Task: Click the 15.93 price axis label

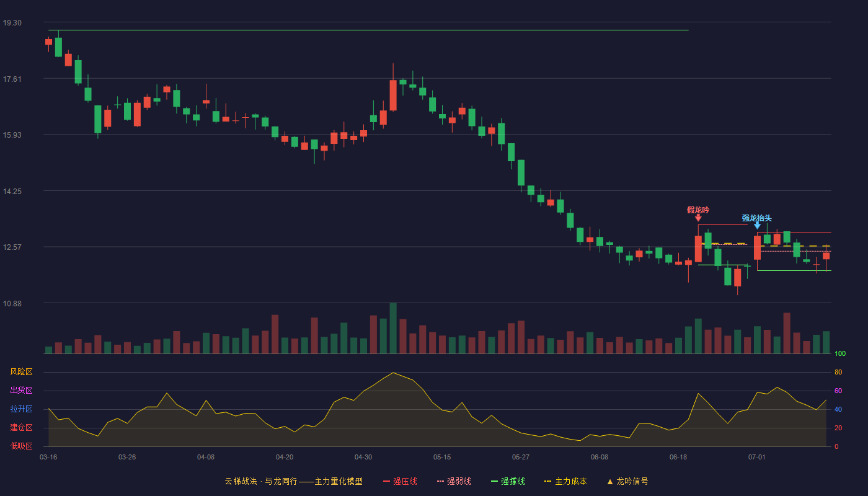Action: 12,135
